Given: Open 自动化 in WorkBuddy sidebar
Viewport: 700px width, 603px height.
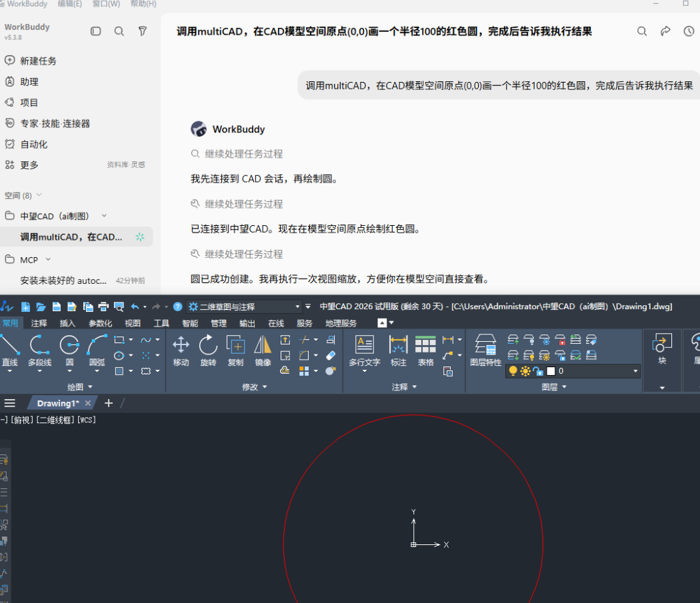Looking at the screenshot, I should (33, 144).
